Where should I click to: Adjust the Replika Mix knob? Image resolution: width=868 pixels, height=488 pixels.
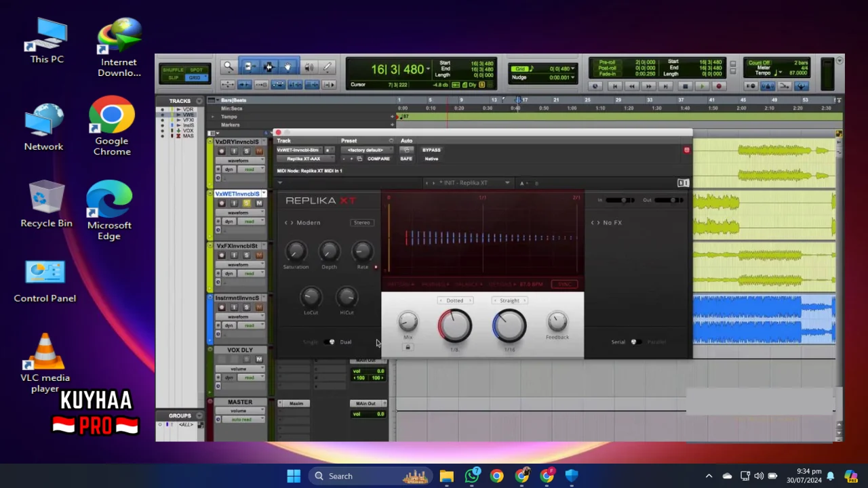[408, 322]
